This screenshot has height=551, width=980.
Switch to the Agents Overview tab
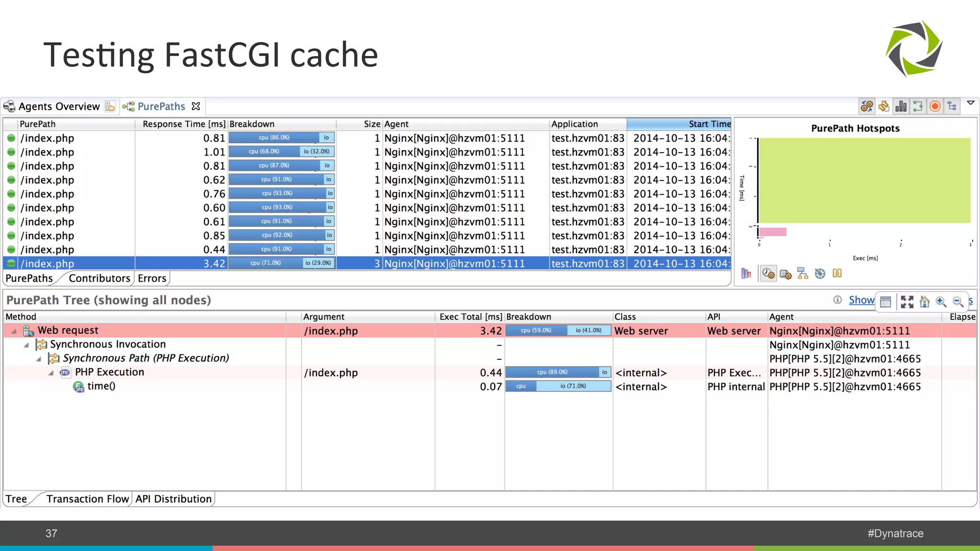[x=59, y=106]
